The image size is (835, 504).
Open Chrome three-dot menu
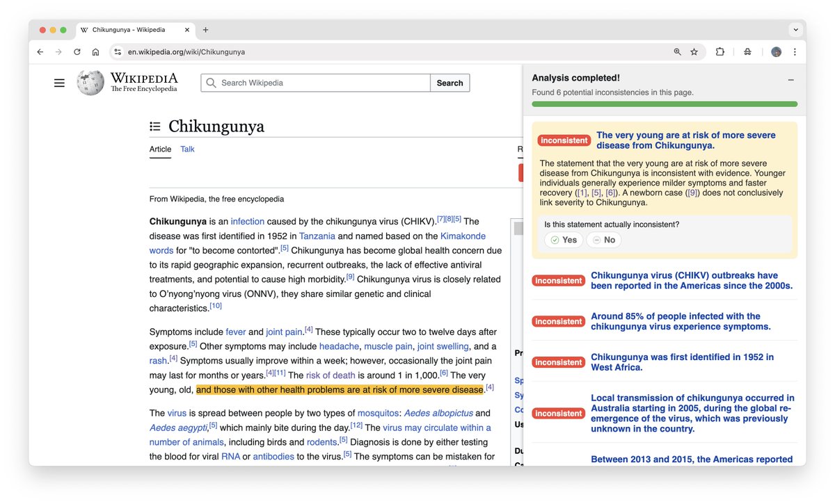[x=795, y=52]
